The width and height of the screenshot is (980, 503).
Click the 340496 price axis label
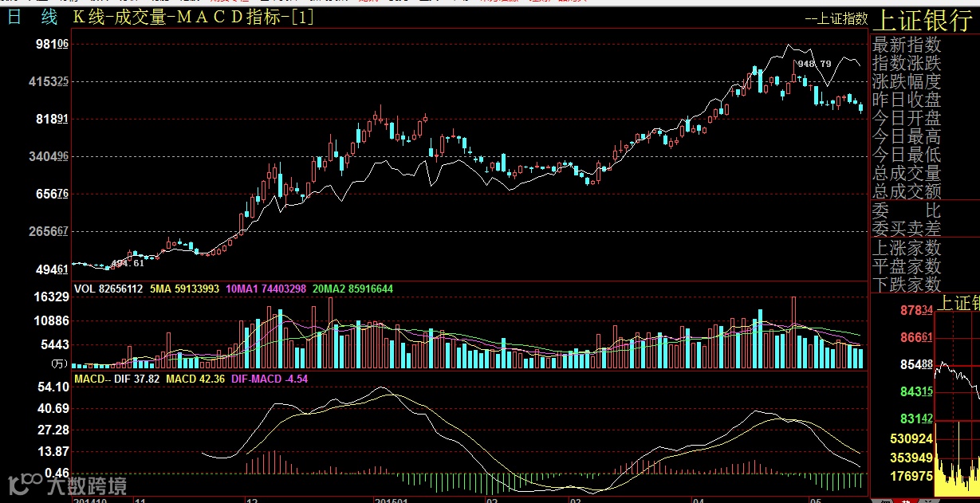pyautogui.click(x=49, y=156)
